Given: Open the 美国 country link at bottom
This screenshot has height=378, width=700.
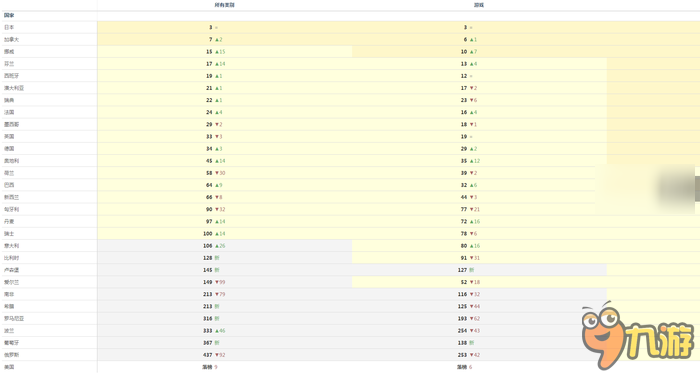Looking at the screenshot, I should [9, 367].
